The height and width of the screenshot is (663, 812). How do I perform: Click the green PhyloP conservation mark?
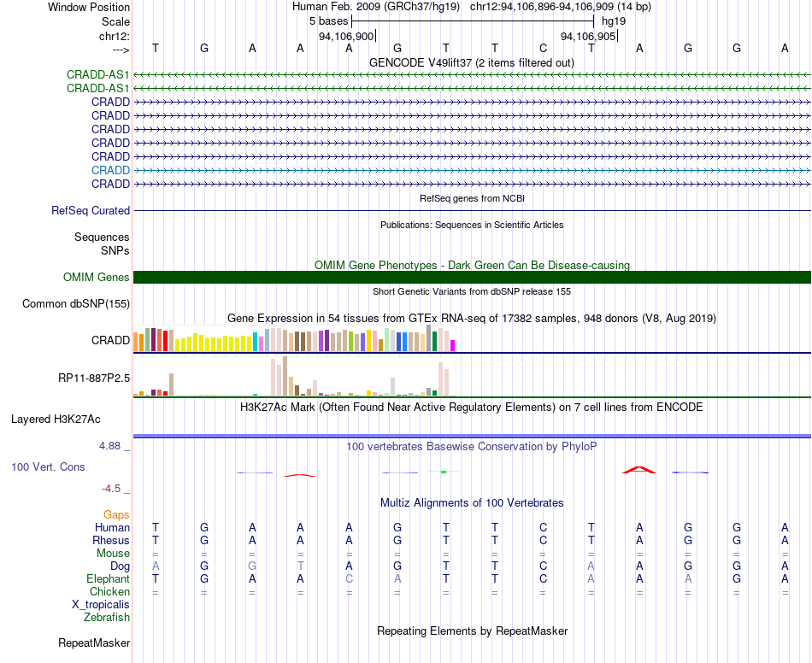click(444, 472)
